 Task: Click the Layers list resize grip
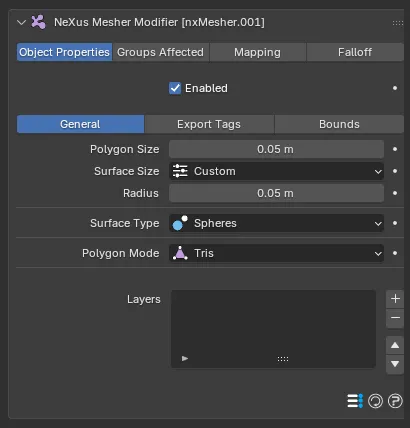[283, 359]
